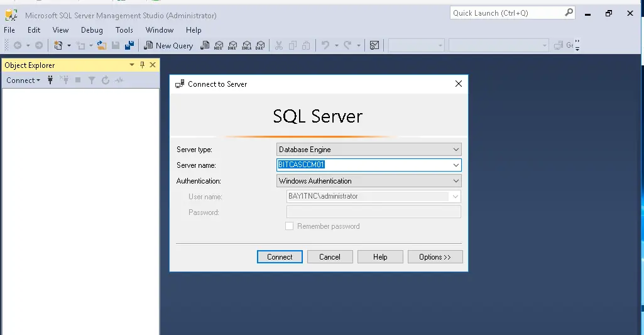This screenshot has height=335, width=644.
Task: Click the Copy icon in the toolbar
Action: 292,45
